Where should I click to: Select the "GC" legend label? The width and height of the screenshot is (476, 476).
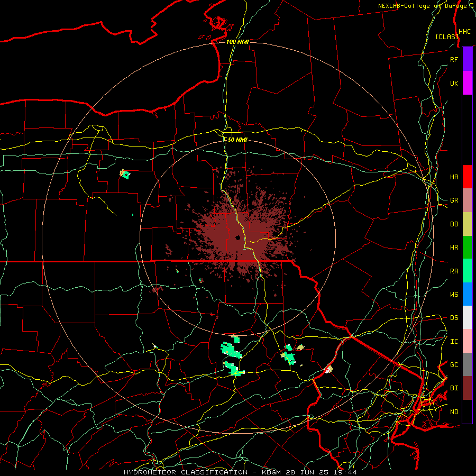pyautogui.click(x=454, y=364)
